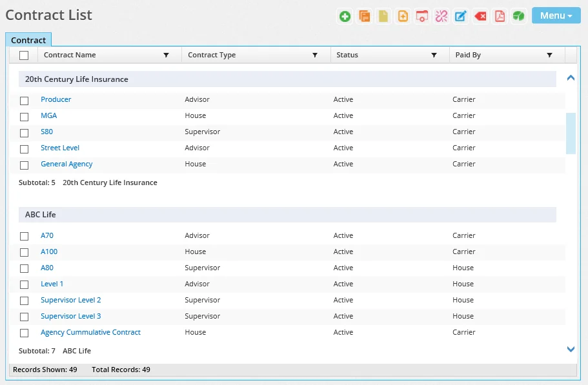Open the orange Copy contract icon
The width and height of the screenshot is (588, 385).
[364, 16]
